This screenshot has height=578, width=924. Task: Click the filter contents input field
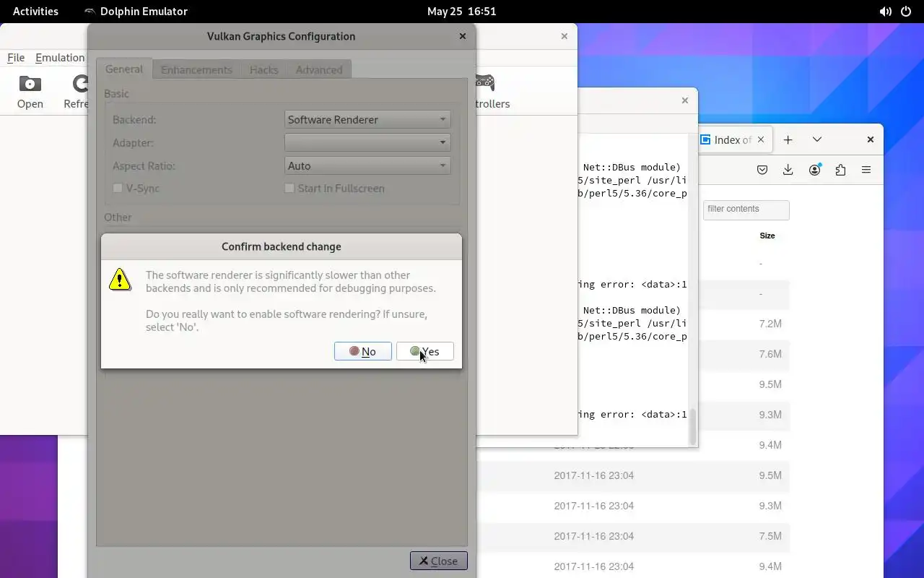coord(746,210)
